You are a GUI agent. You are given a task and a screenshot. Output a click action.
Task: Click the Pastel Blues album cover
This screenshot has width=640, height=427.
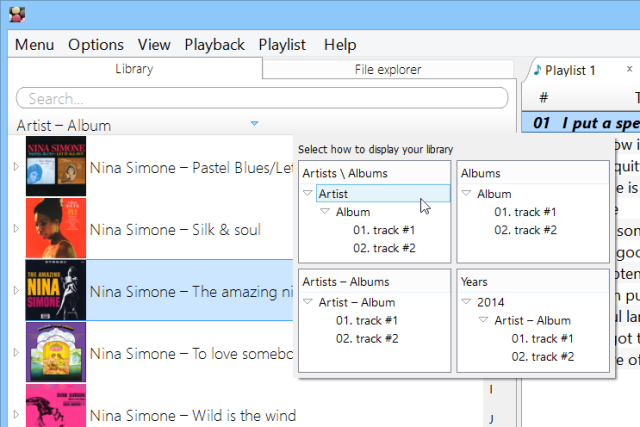click(x=56, y=167)
